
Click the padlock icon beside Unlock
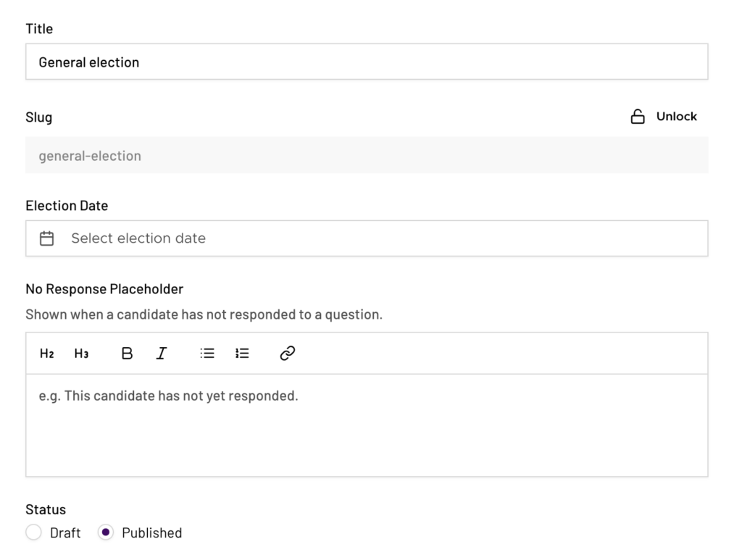(638, 117)
